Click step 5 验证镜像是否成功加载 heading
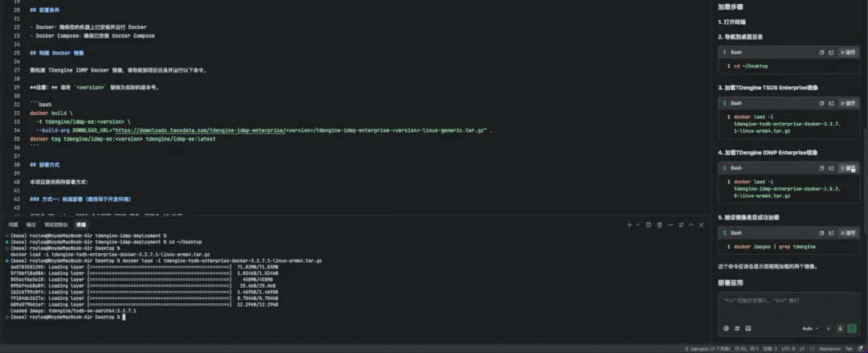The image size is (868, 353). [x=748, y=217]
